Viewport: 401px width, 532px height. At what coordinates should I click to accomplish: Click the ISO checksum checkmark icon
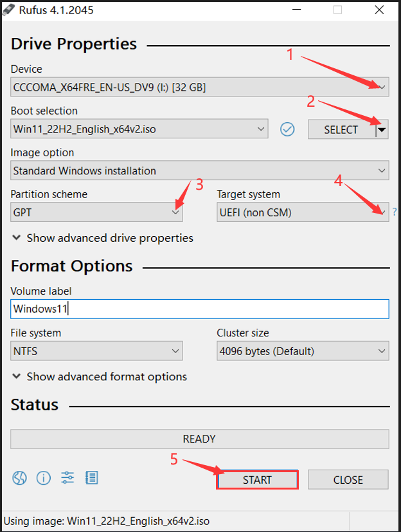pyautogui.click(x=287, y=129)
